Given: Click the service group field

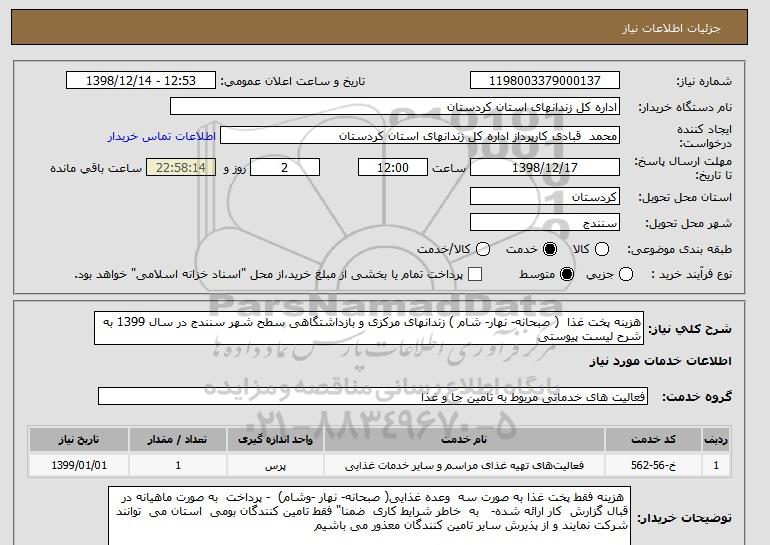Looking at the screenshot, I should click(x=373, y=396).
